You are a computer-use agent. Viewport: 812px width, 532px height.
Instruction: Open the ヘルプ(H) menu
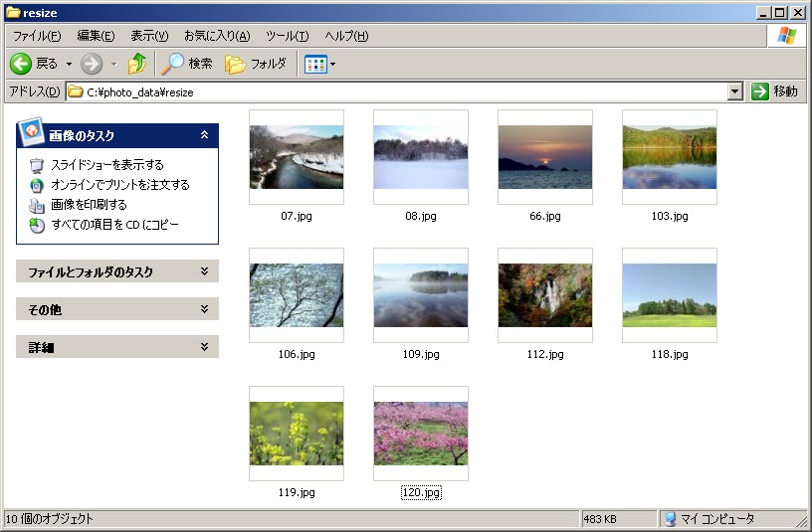click(x=346, y=36)
